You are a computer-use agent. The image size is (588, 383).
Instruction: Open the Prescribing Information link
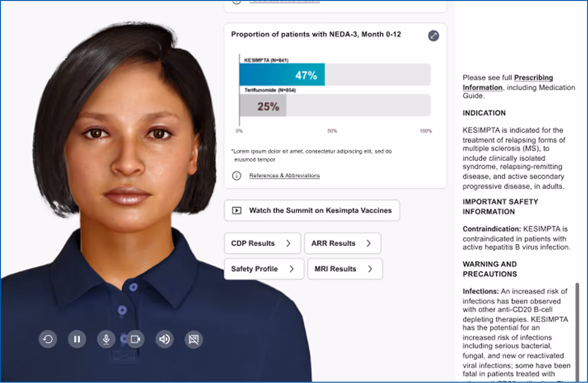tap(508, 83)
